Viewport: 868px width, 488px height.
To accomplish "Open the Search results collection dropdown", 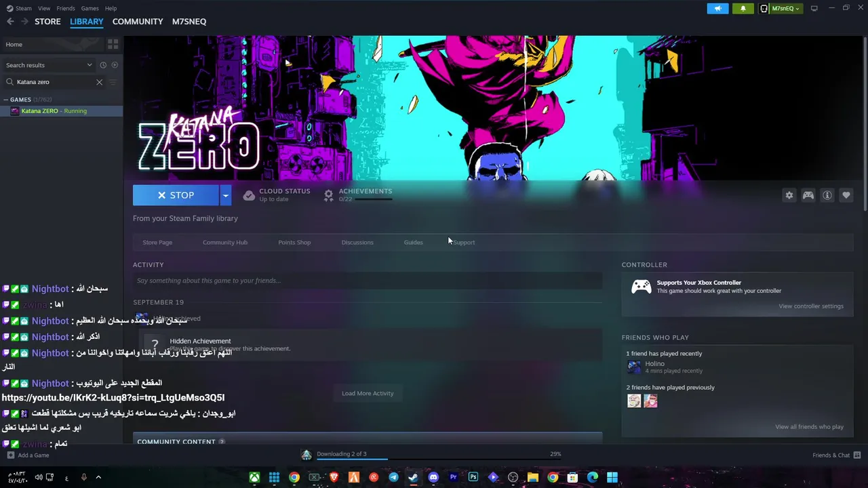I will click(49, 65).
